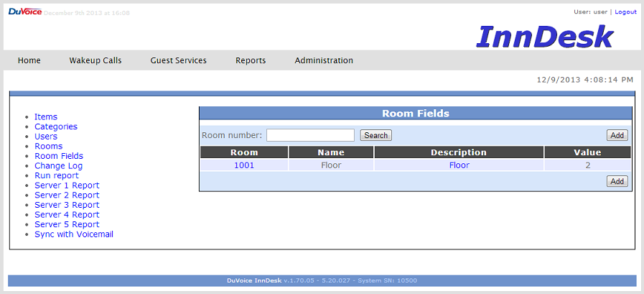Click the Add button beside Search
Viewport: 644px width, 294px height.
617,135
